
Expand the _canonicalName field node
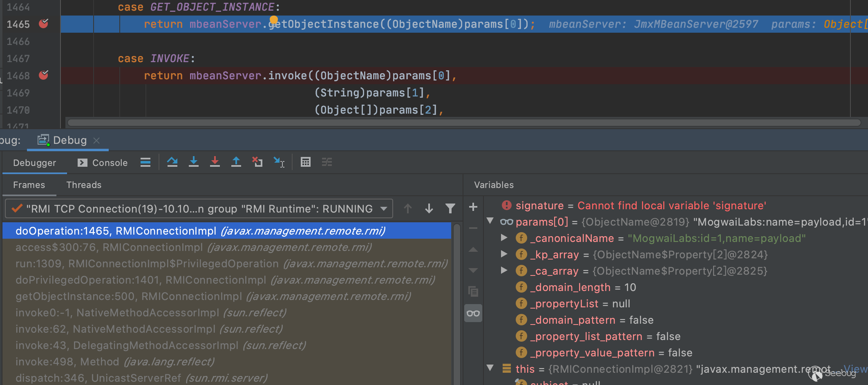pyautogui.click(x=504, y=238)
